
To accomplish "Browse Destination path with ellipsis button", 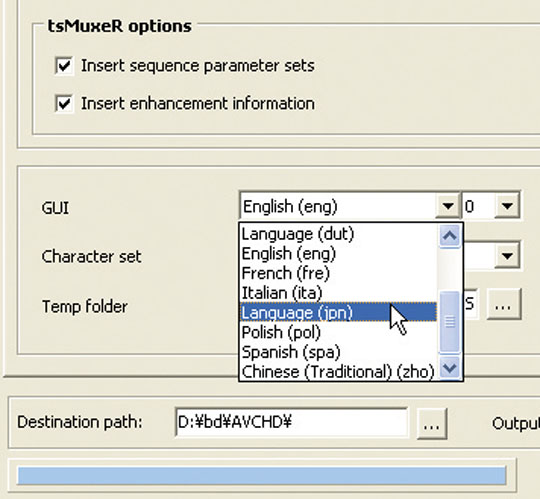I will [x=432, y=424].
